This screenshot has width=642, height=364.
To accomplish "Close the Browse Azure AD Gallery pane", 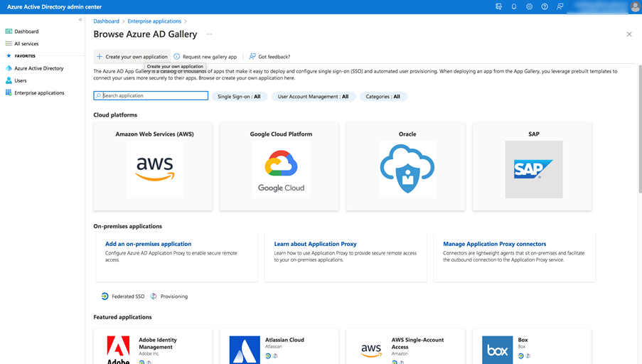I will point(629,34).
